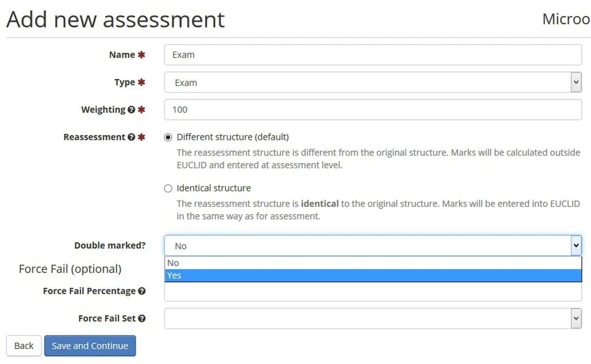Image resolution: width=591 pixels, height=364 pixels.
Task: Click inside the Name field containing Exam
Action: tap(372, 55)
